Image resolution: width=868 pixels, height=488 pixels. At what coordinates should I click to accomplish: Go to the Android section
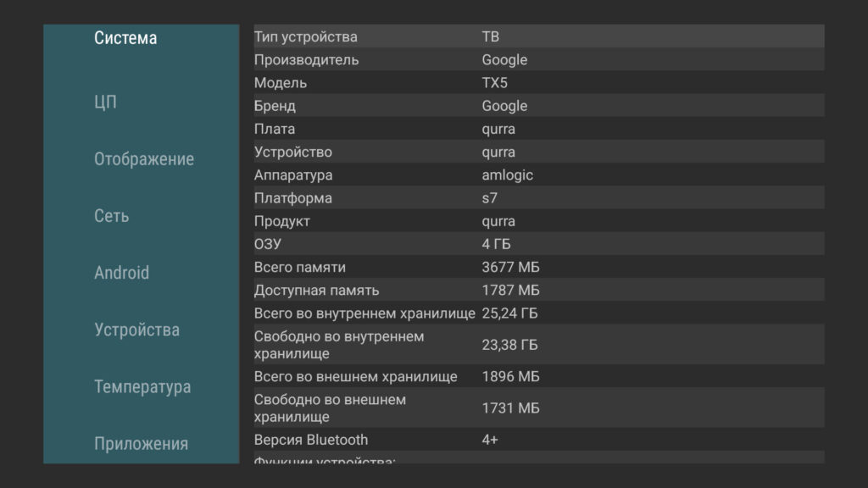122,273
